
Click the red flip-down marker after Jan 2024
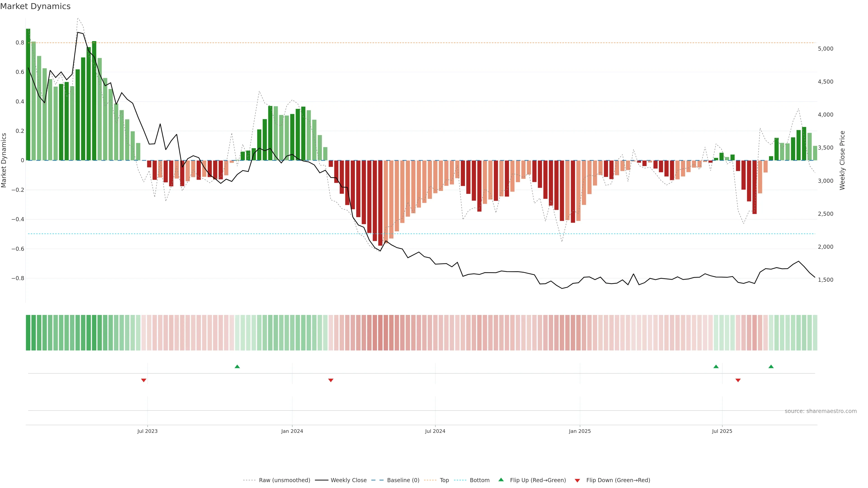click(x=330, y=380)
